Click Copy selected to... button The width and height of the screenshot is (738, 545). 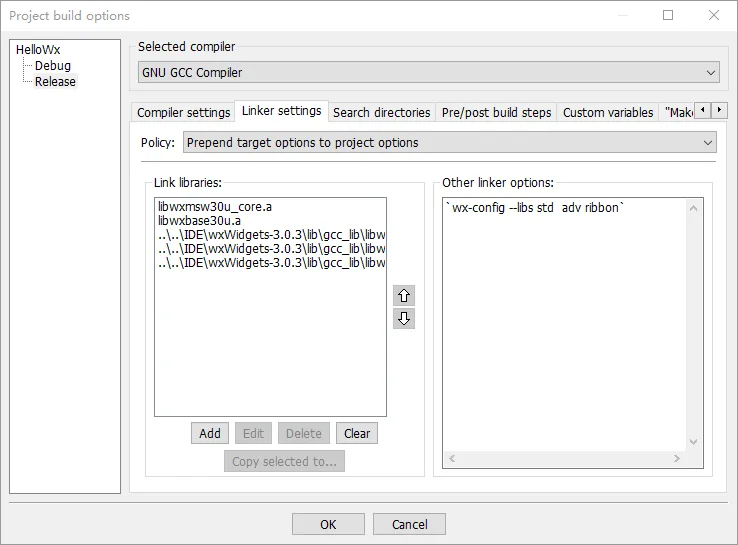(x=284, y=461)
